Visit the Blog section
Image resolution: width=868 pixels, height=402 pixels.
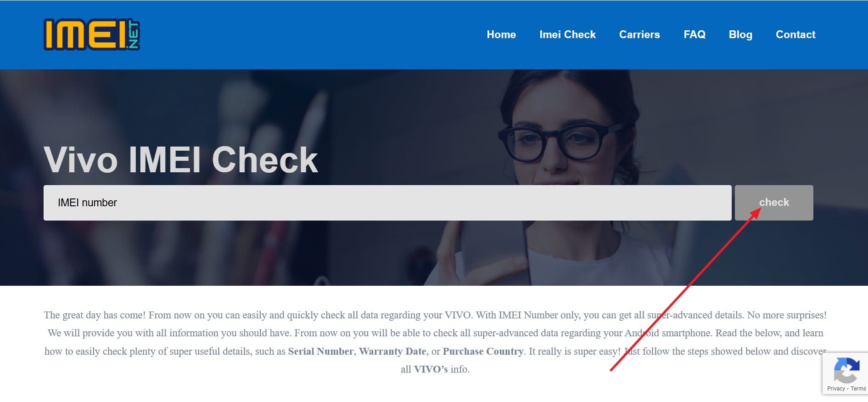(740, 34)
